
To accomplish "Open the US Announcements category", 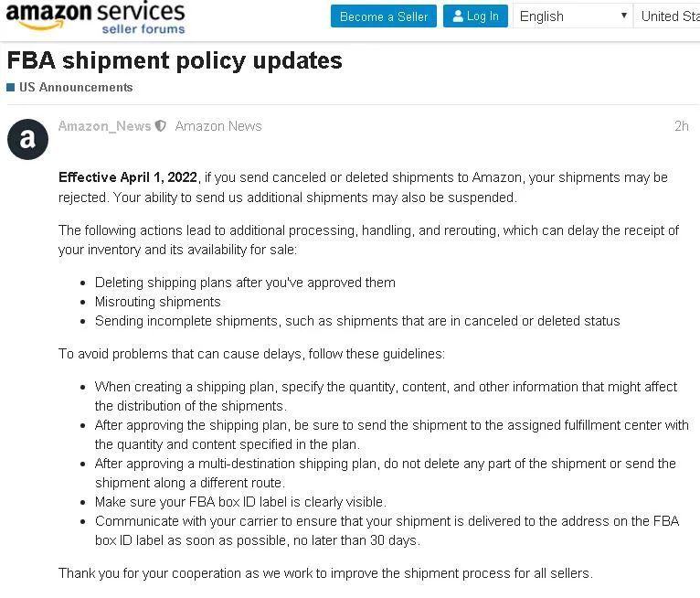I will (76, 88).
